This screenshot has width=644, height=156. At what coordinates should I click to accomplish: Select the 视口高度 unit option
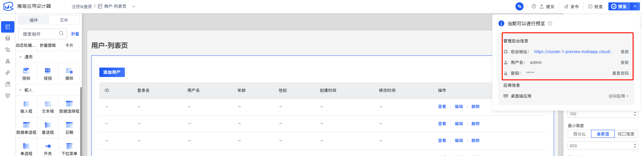[626, 134]
